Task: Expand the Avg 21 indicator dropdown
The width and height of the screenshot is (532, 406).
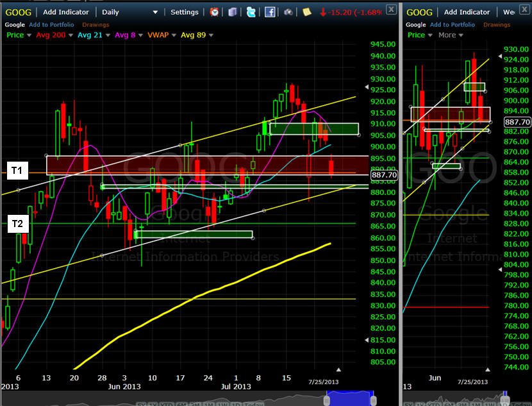Action: [108, 35]
